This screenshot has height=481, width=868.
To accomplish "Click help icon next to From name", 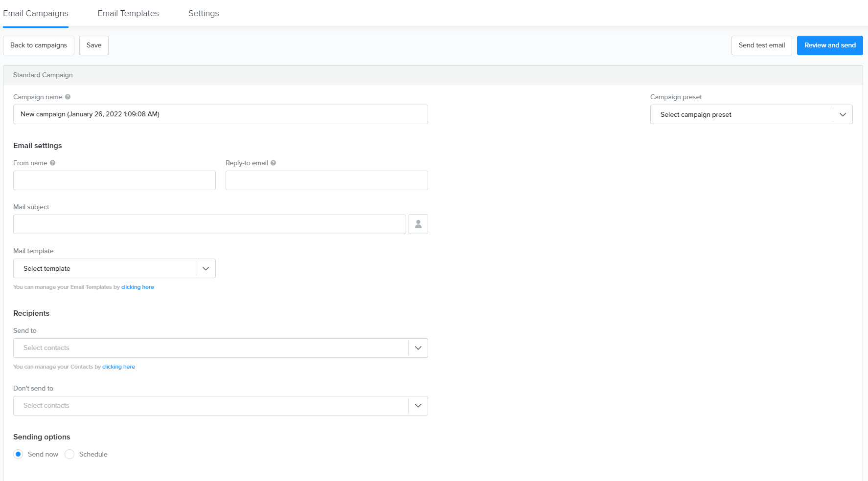I will pos(53,163).
